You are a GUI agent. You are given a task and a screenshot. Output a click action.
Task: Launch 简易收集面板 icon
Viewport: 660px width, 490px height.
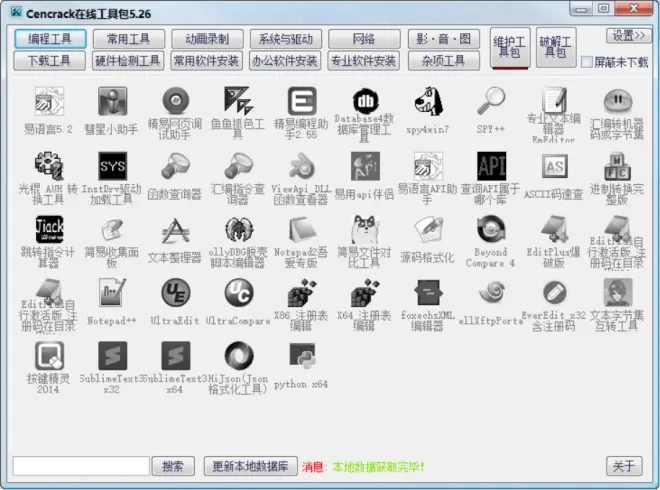[x=112, y=229]
